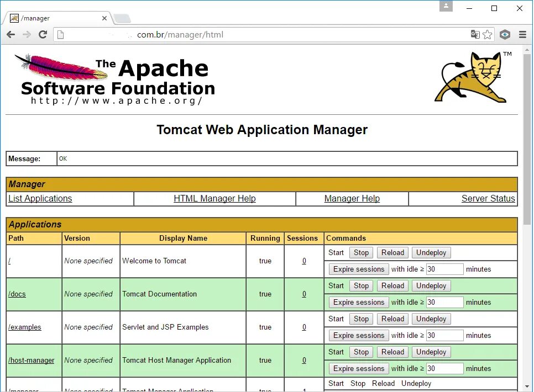Click the Display Name column header
The width and height of the screenshot is (534, 392).
183,238
